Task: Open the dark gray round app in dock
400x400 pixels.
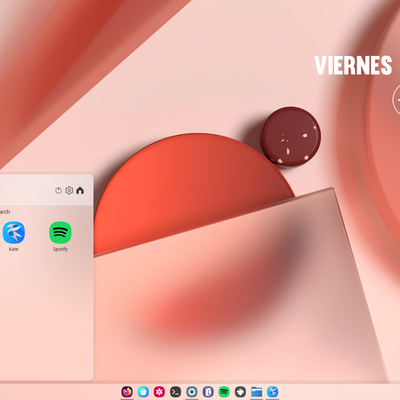Action: click(x=240, y=391)
